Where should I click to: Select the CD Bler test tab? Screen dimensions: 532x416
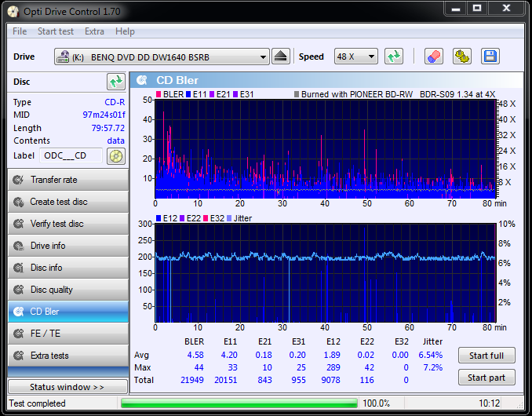click(68, 312)
